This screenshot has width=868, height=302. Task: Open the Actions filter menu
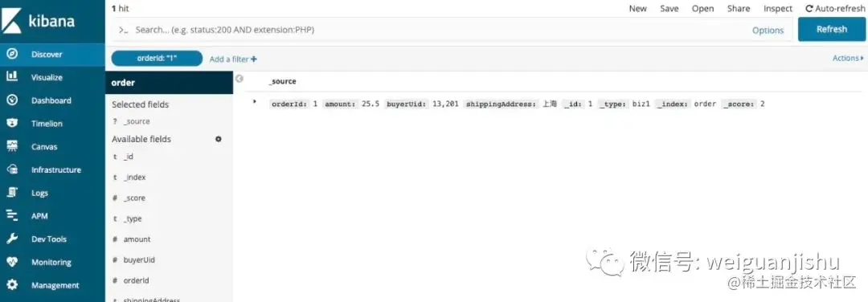pos(848,58)
